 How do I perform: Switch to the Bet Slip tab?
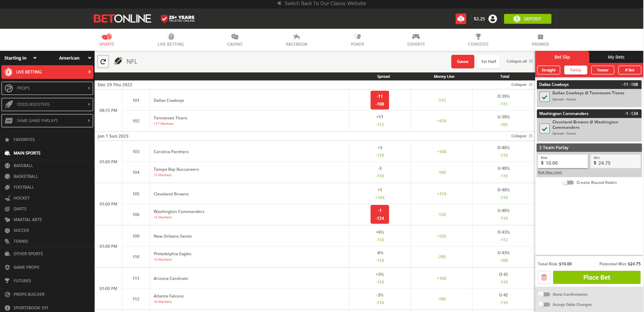[x=562, y=57]
